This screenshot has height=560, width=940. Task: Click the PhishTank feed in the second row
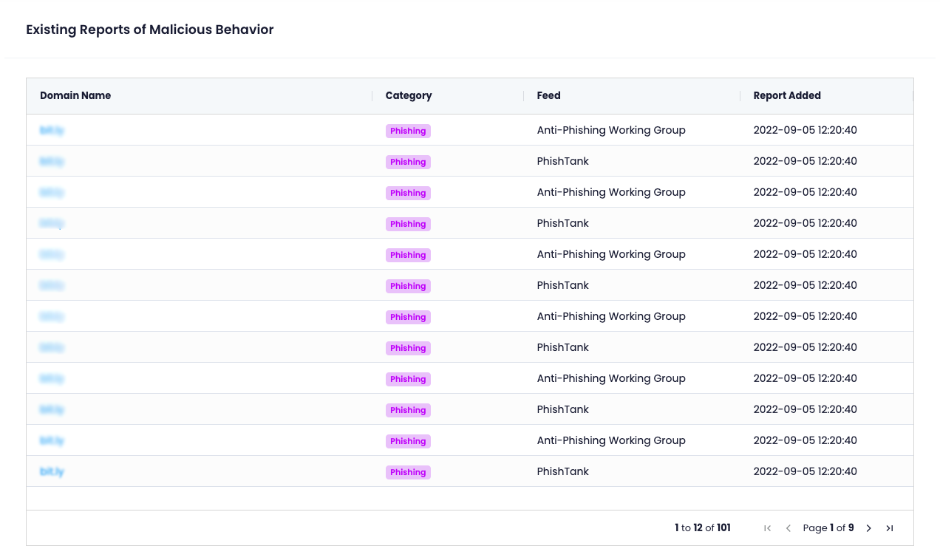coord(562,161)
